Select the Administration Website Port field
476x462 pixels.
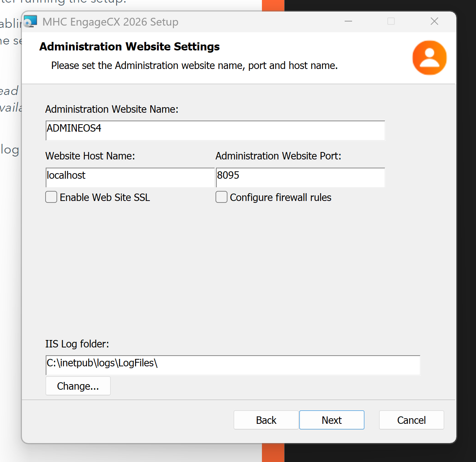(x=300, y=178)
